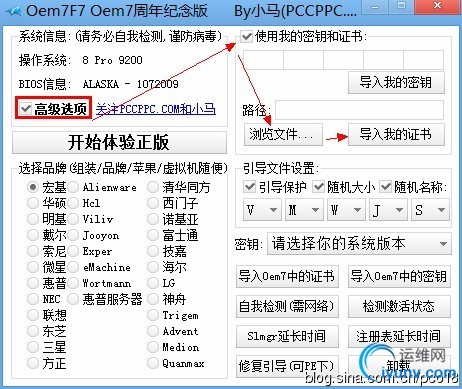Select the Alienware radio button
Image resolution: width=462 pixels, height=389 pixels.
click(73, 187)
